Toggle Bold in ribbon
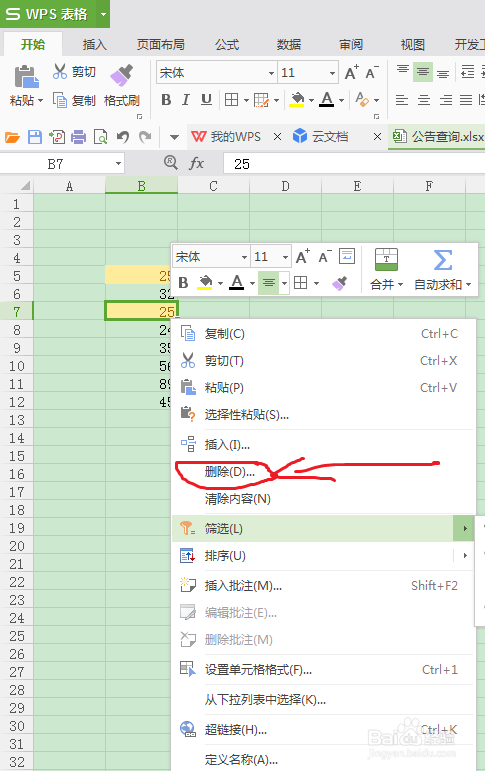Screen dimensions: 485x771 [x=166, y=100]
